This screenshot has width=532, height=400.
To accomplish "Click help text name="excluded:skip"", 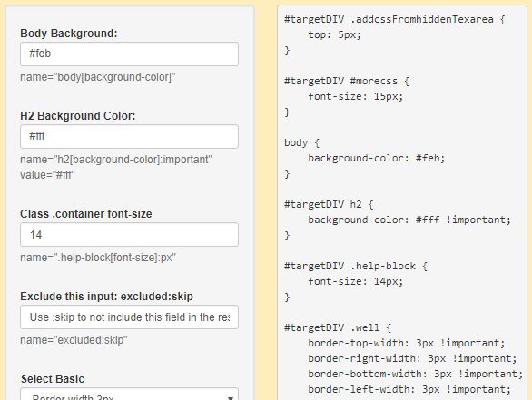I will point(74,340).
